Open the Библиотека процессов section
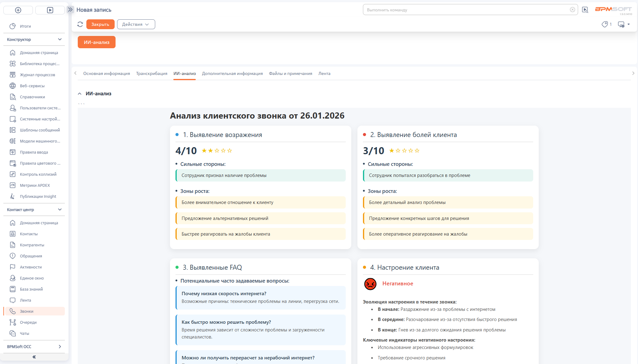Image resolution: width=638 pixels, height=364 pixels. point(40,64)
